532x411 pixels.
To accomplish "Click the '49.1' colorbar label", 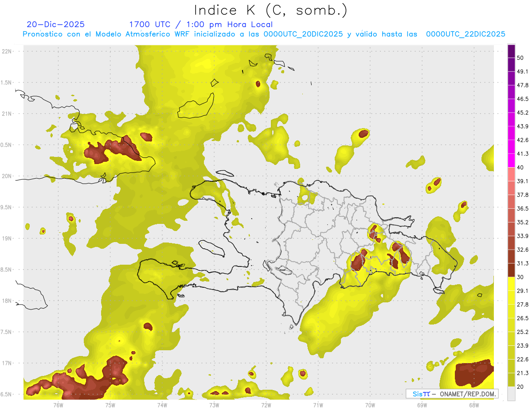I will coord(523,71).
